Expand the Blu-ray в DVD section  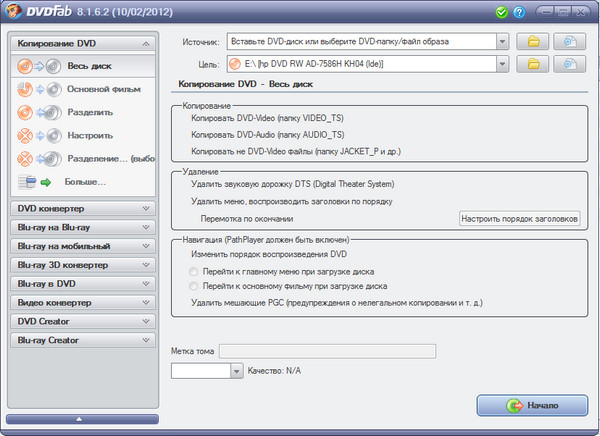(83, 284)
